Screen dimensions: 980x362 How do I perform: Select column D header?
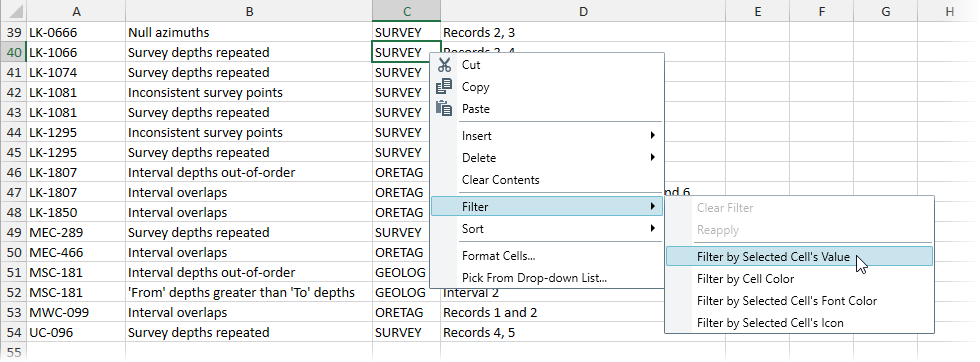(x=582, y=11)
